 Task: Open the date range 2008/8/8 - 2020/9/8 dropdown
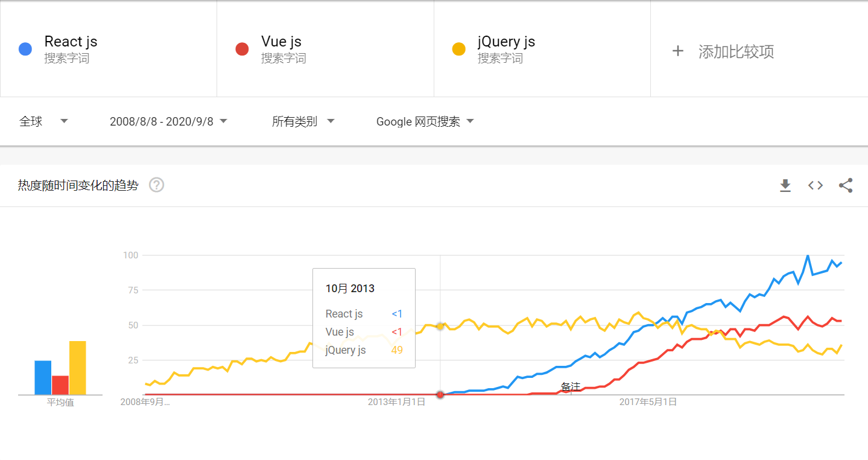(168, 121)
